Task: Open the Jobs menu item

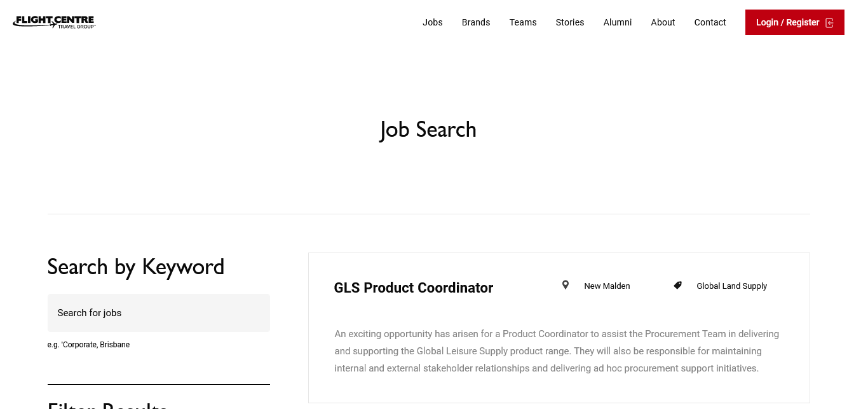Action: click(433, 22)
